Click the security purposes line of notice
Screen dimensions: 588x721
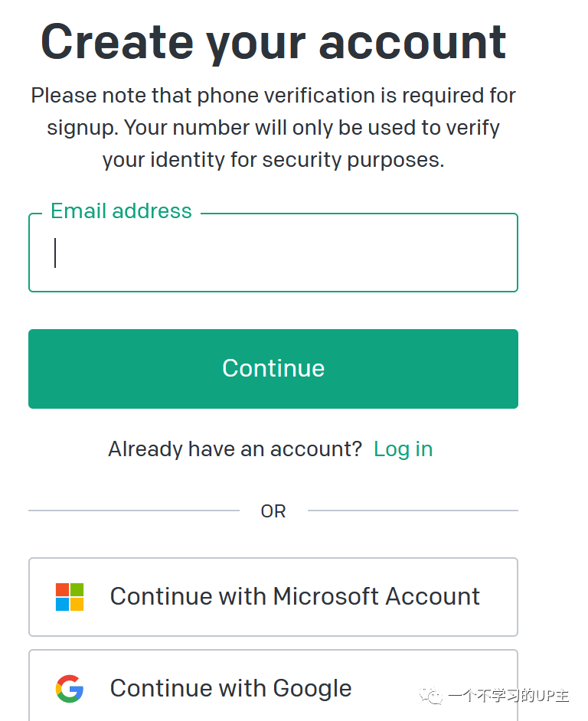tap(273, 160)
